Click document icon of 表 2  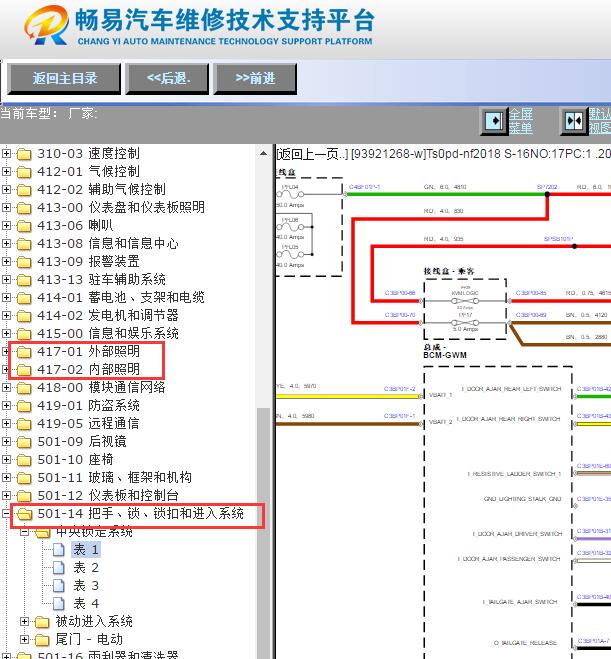pyautogui.click(x=59, y=568)
